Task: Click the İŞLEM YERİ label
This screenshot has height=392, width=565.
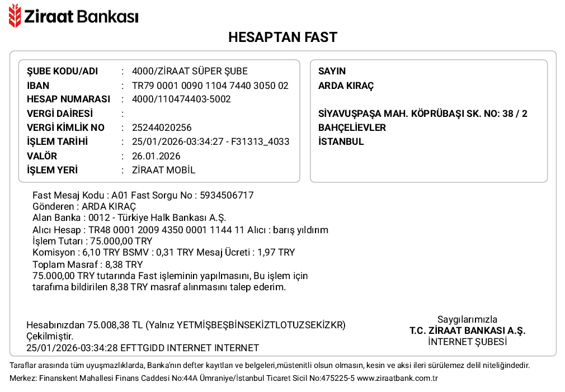Action: pos(52,170)
